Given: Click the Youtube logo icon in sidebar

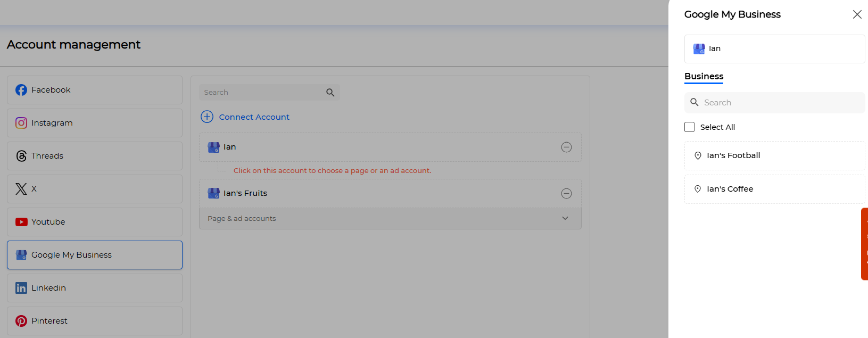Looking at the screenshot, I should [x=21, y=222].
